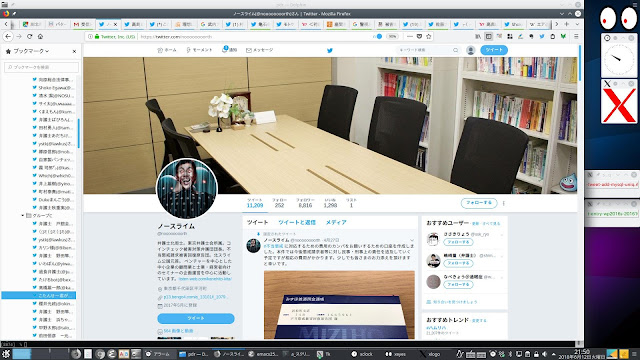This screenshot has width=640, height=360.
Task: Toggle the bookmarks sidebar toolbar button
Action: click(489, 36)
